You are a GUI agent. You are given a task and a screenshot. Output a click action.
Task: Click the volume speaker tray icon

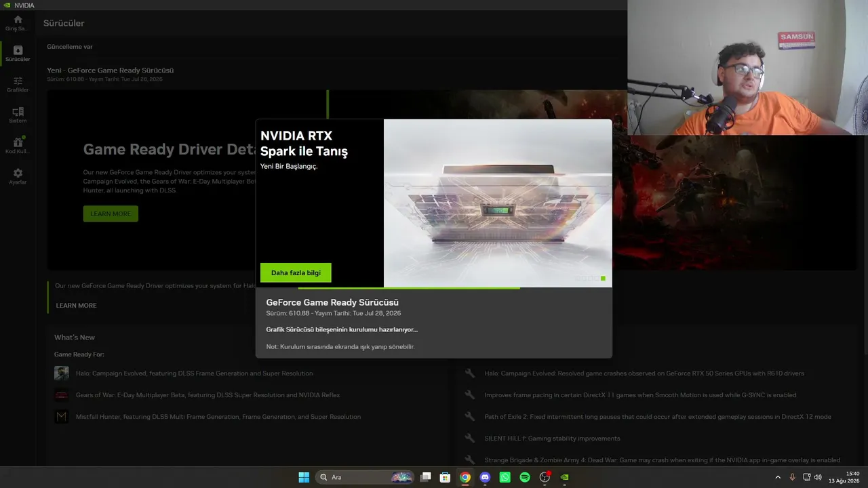coord(818,477)
